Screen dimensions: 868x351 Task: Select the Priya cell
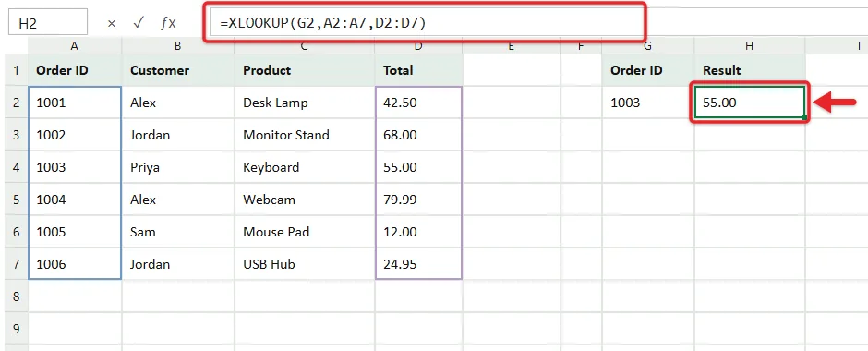(178, 167)
